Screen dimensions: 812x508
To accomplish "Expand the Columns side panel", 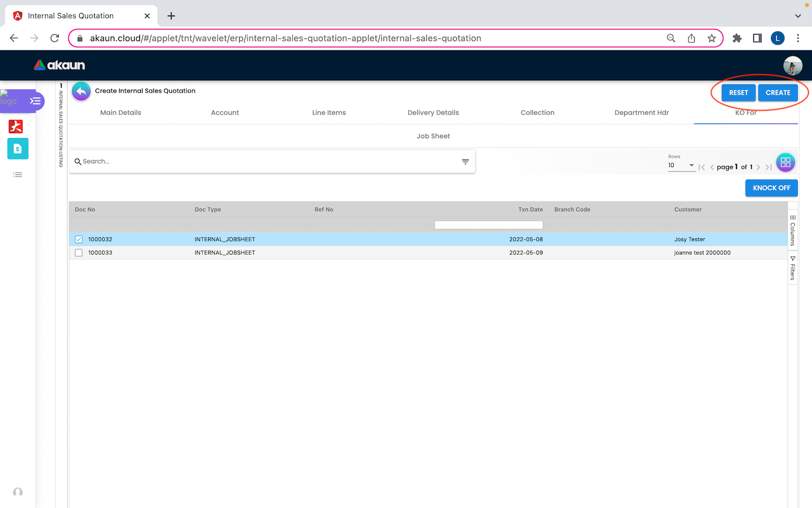I will pyautogui.click(x=792, y=230).
